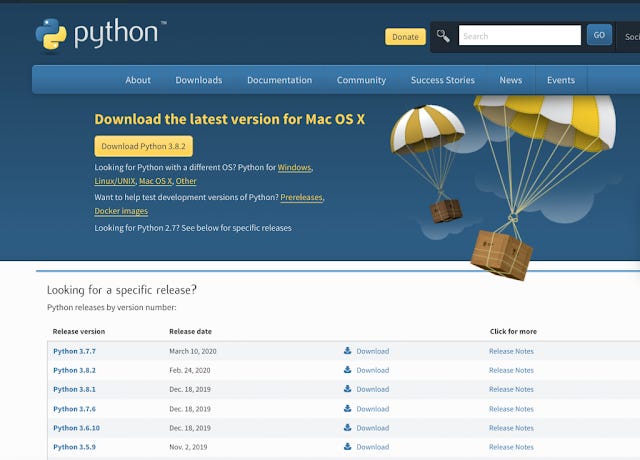The width and height of the screenshot is (640, 460).
Task: Click the 'March 10, 2020' release date
Action: (193, 351)
